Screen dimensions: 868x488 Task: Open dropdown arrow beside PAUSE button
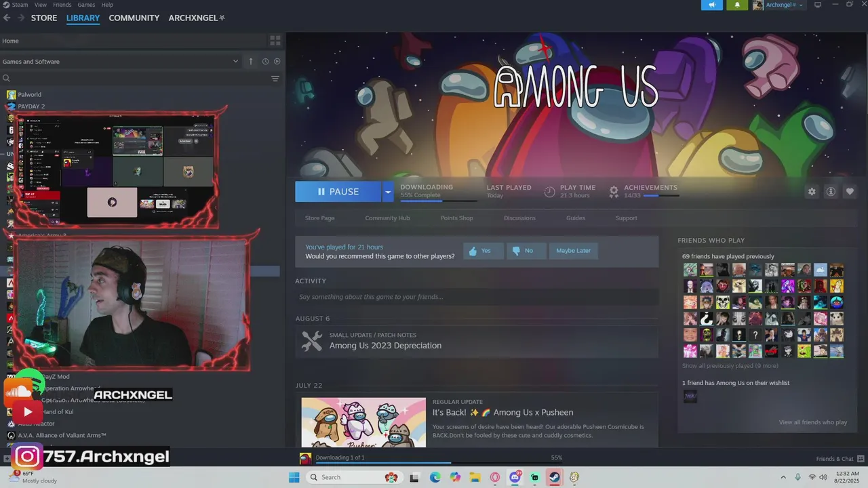(x=388, y=192)
